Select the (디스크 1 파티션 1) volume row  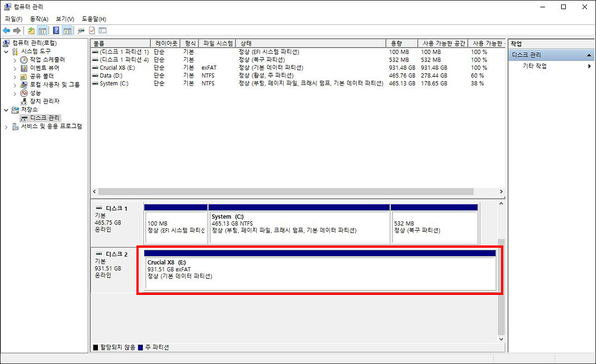298,52
